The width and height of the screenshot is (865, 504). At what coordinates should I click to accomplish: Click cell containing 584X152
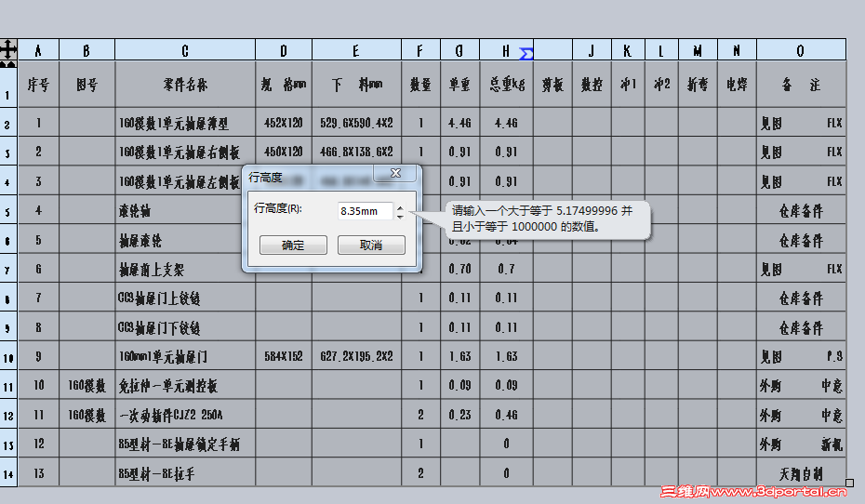284,356
